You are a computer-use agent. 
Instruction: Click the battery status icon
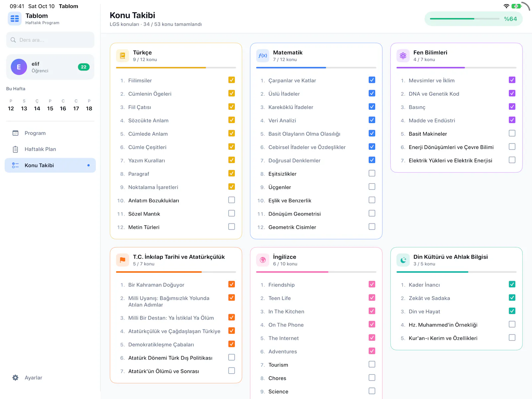516,6
